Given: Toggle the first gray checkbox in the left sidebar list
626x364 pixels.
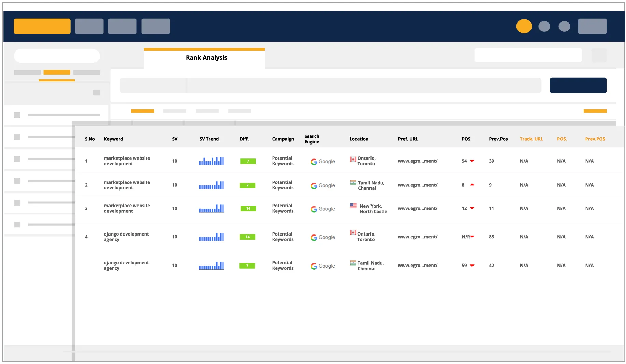Looking at the screenshot, I should 17,115.
